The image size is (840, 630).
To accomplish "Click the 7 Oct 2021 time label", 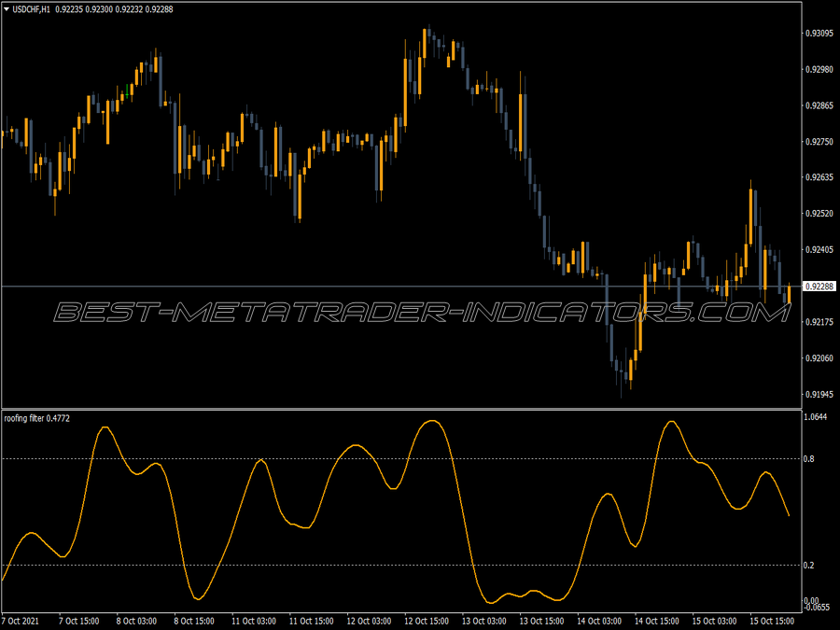I will pos(21,621).
